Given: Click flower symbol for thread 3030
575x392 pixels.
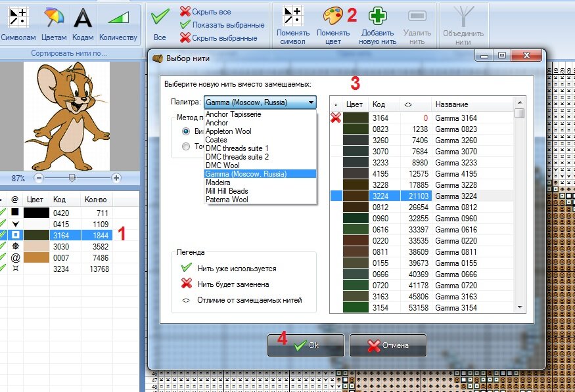Looking at the screenshot, I should pyautogui.click(x=15, y=246).
